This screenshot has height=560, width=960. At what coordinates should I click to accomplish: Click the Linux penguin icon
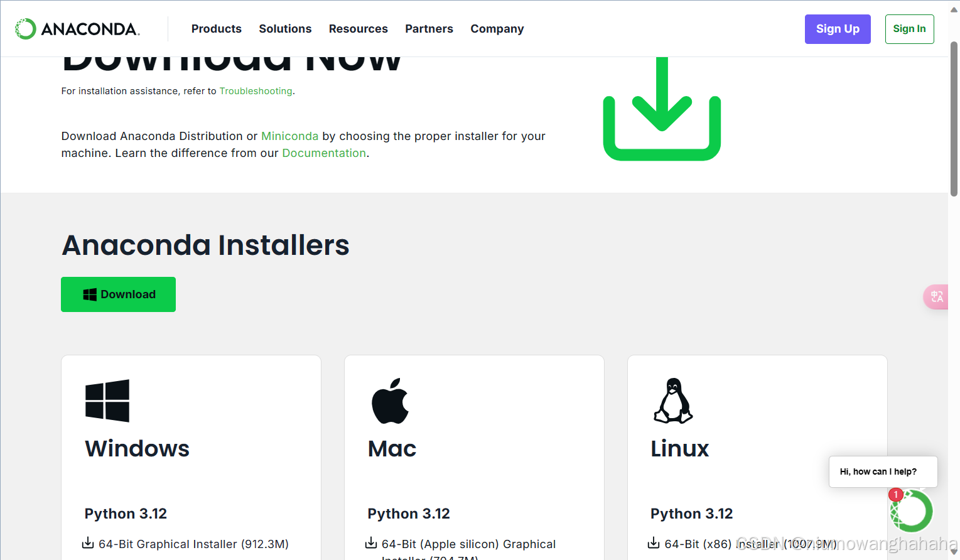673,400
